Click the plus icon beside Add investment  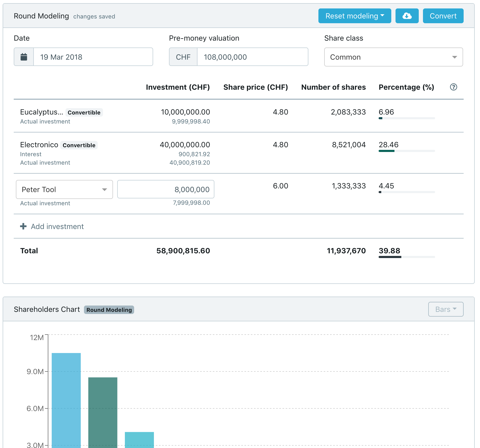pos(23,226)
